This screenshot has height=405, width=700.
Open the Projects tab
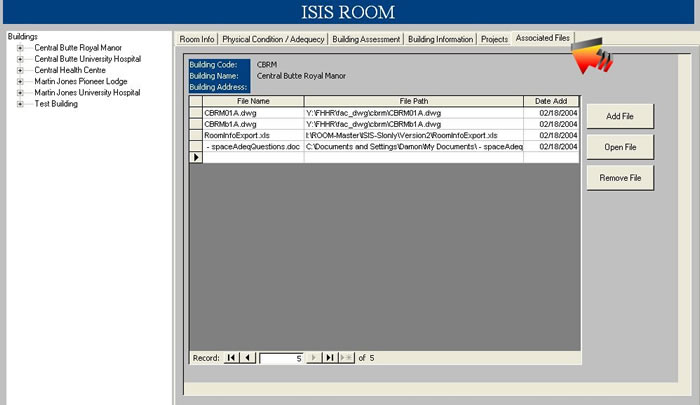(x=494, y=39)
